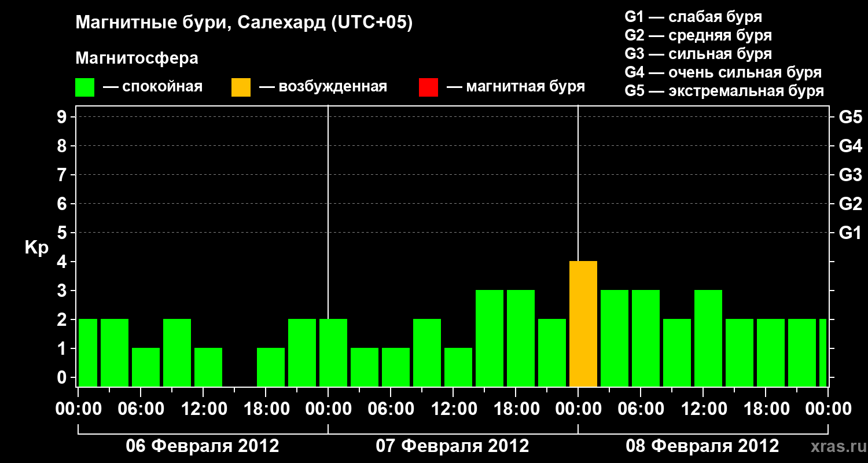Image resolution: width=868 pixels, height=463 pixels.
Task: Click the 'Магнитосфера' heading
Action: pyautogui.click(x=137, y=58)
